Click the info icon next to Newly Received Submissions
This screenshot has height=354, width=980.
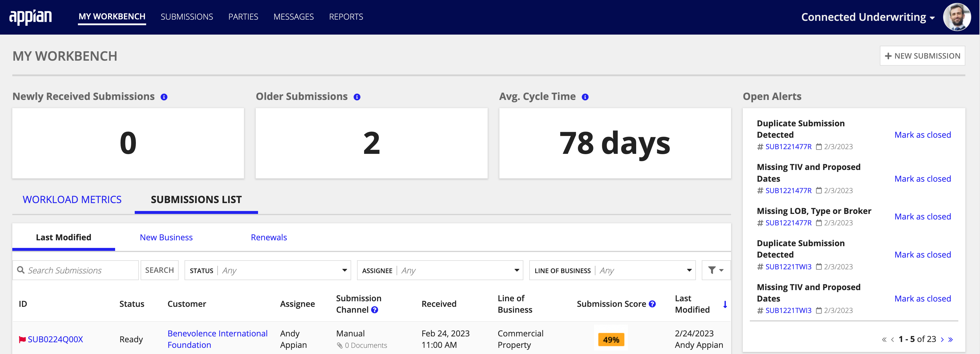164,97
